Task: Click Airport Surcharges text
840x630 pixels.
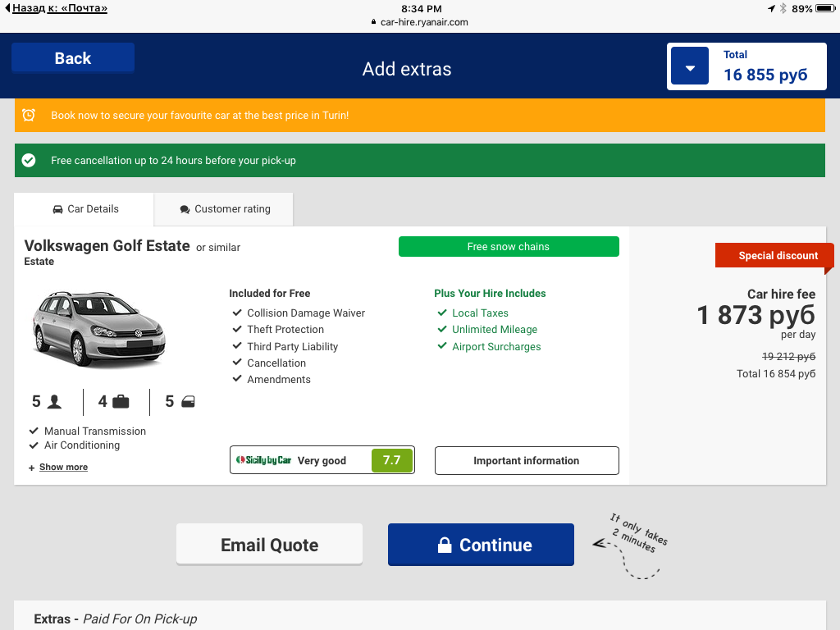Action: [x=496, y=347]
